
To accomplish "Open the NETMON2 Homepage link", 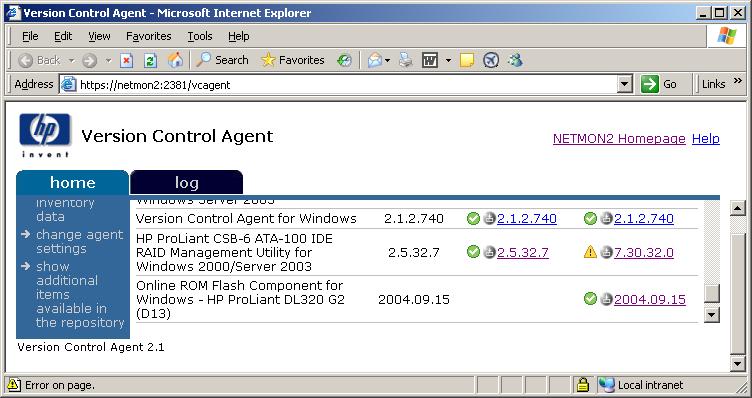I will [619, 139].
